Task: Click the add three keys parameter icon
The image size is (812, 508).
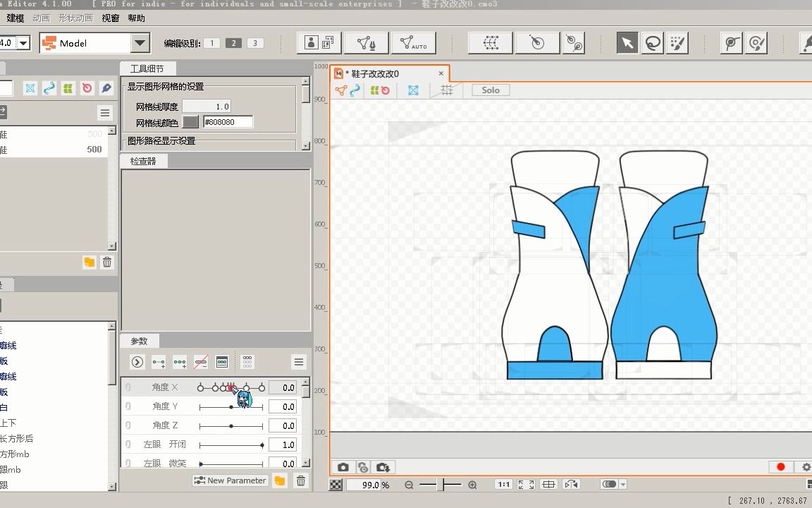Action: (x=180, y=362)
